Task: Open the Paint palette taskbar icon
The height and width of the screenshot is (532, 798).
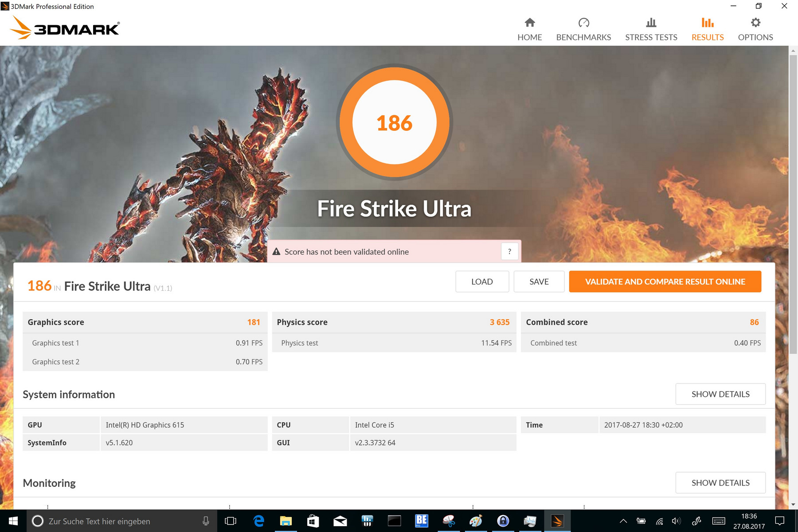Action: pyautogui.click(x=476, y=521)
